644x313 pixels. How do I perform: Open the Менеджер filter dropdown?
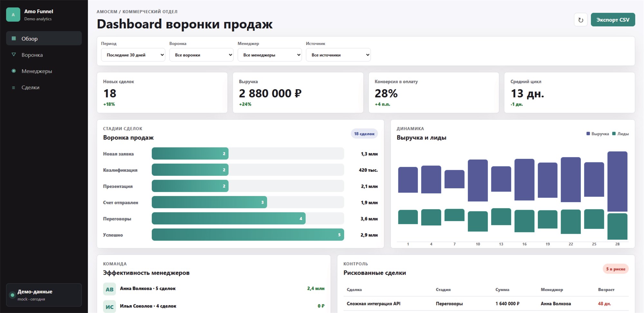(270, 55)
